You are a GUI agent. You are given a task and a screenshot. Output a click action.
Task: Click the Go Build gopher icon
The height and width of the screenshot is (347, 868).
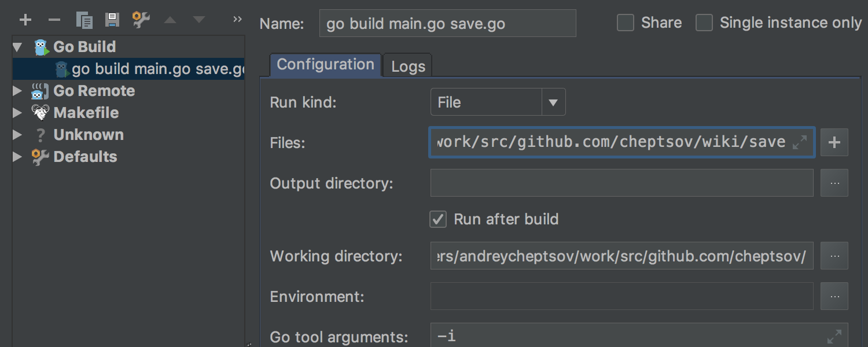click(x=41, y=47)
